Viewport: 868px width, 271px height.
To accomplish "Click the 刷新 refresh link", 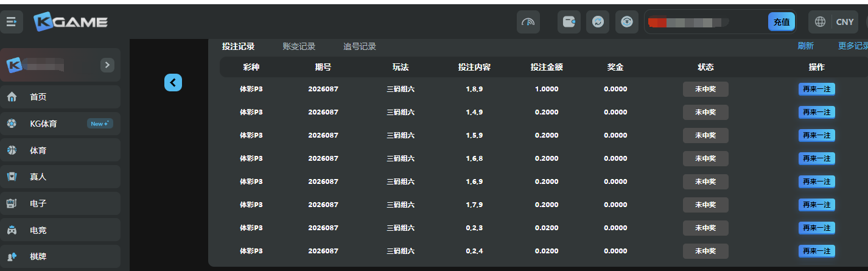I will (805, 46).
